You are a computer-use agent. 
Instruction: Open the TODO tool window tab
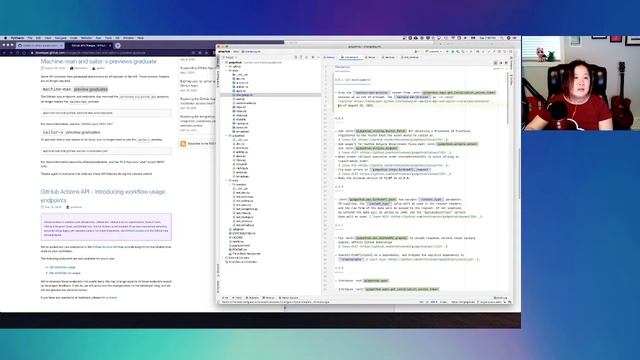click(x=237, y=298)
